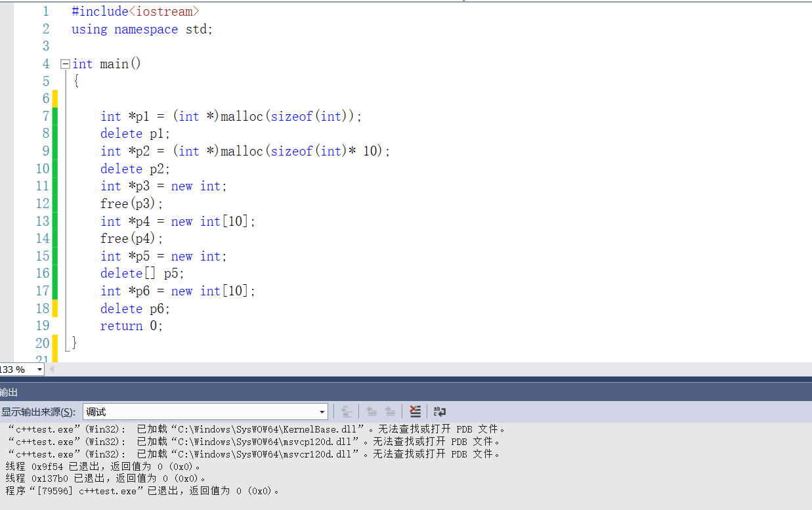Toggle word wrap in the output panel
The width and height of the screenshot is (812, 510).
tap(440, 412)
